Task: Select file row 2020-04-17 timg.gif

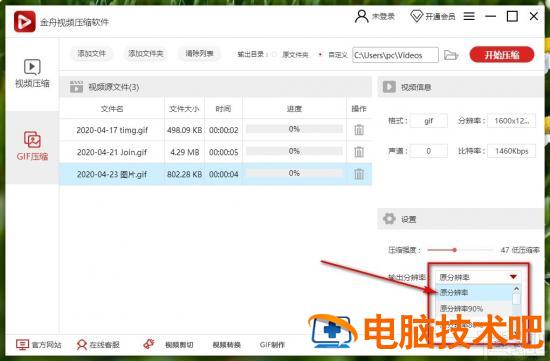Action: tap(215, 130)
